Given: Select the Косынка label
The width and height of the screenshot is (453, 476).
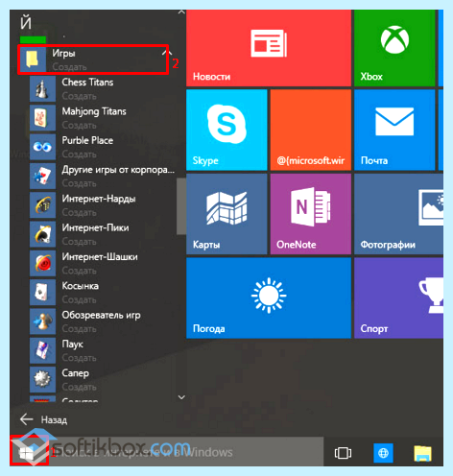Looking at the screenshot, I should pos(81,286).
